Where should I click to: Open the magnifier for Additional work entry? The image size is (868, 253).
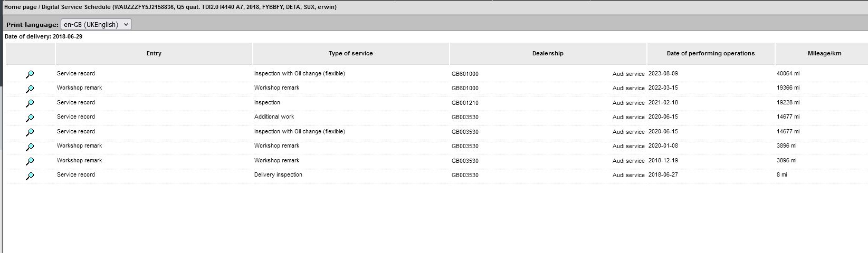point(30,118)
